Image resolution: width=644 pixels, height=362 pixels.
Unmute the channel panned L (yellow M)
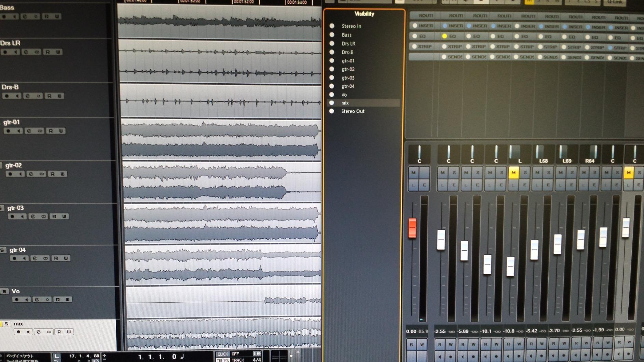[513, 173]
